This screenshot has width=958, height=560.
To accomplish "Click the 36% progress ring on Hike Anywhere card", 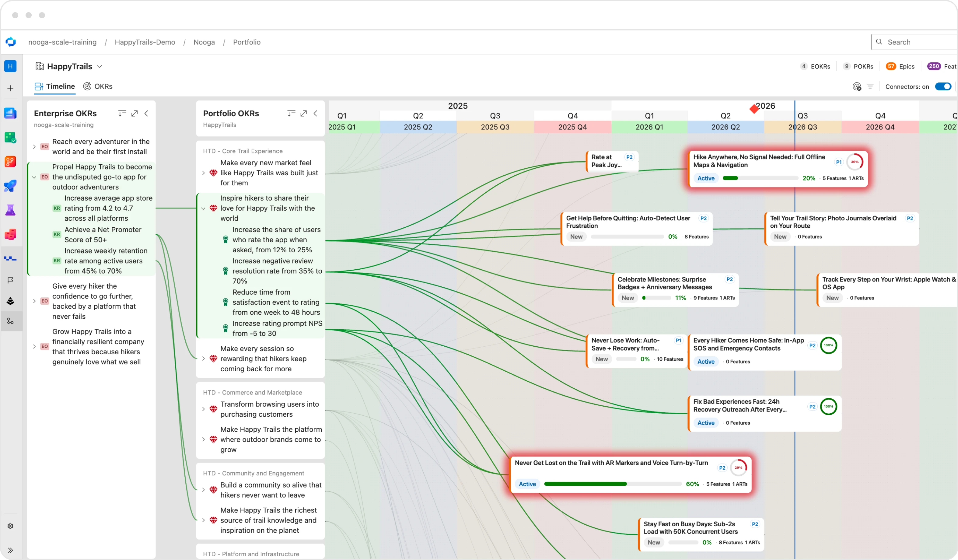I will (855, 162).
